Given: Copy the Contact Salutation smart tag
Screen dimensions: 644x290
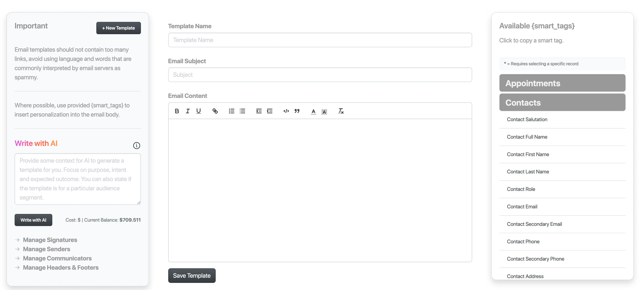Looking at the screenshot, I should coord(562,120).
